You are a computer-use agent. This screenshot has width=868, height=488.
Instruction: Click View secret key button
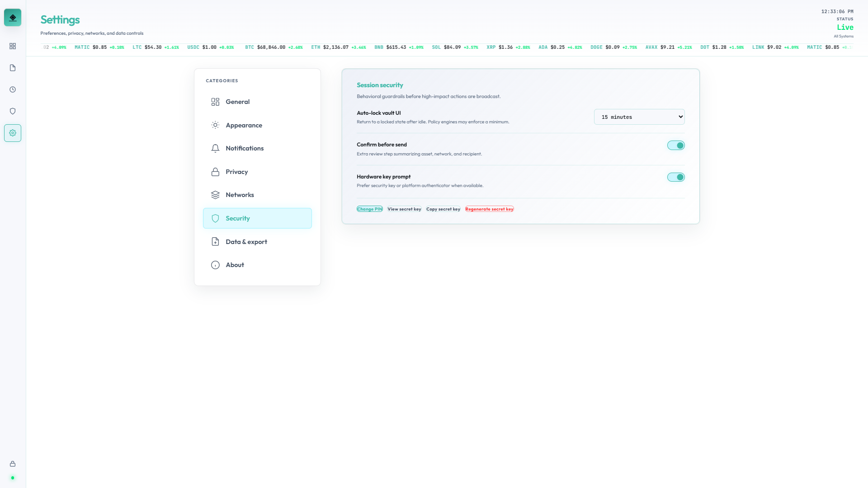[404, 209]
